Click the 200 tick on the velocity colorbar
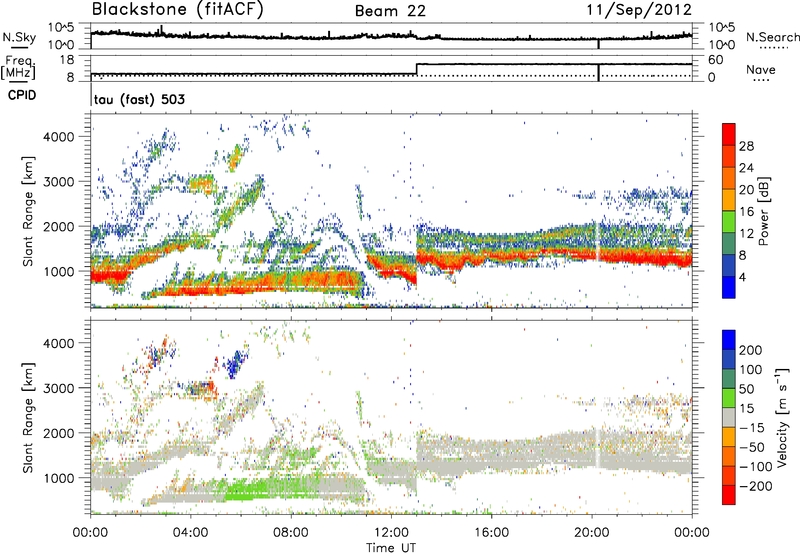 (x=751, y=350)
